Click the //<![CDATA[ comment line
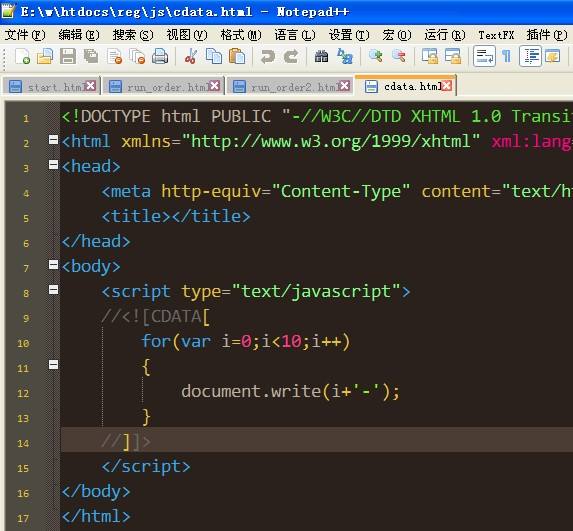The width and height of the screenshot is (573, 531). [156, 316]
